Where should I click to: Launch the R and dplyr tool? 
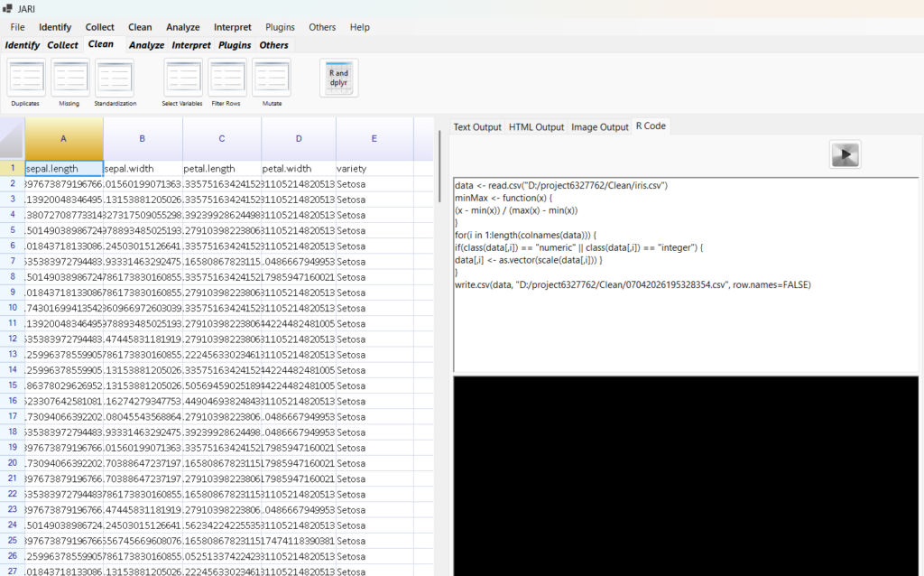click(338, 78)
